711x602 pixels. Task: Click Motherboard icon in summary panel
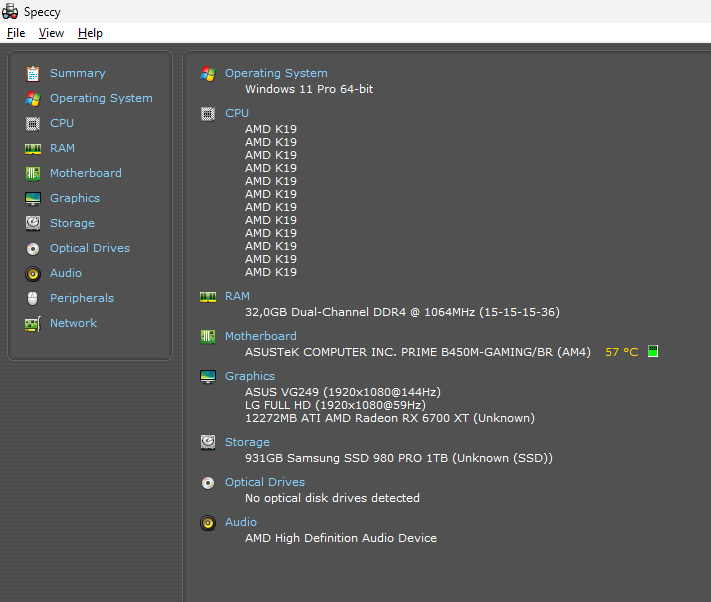pyautogui.click(x=208, y=336)
